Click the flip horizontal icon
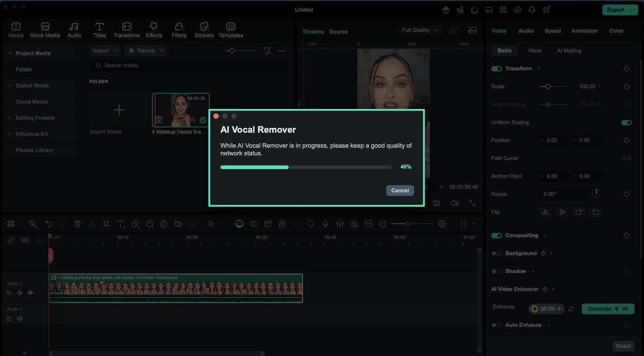644x356 pixels. [x=545, y=212]
